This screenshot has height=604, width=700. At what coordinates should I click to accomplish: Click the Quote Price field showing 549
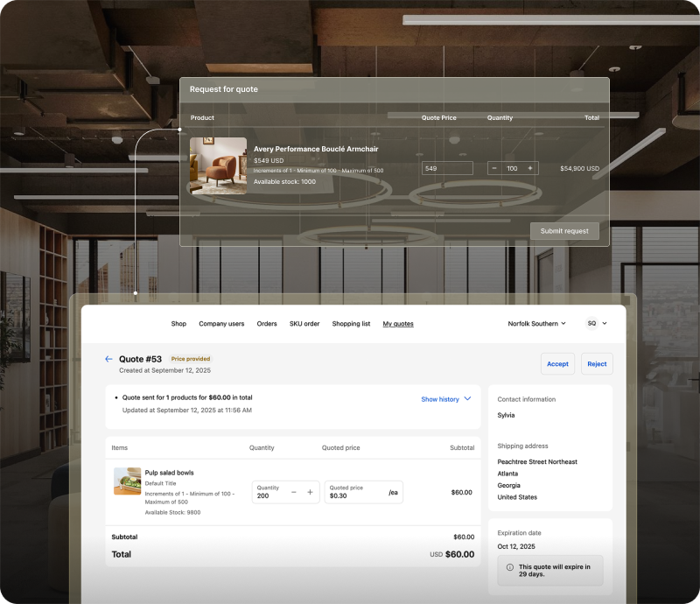pyautogui.click(x=446, y=168)
